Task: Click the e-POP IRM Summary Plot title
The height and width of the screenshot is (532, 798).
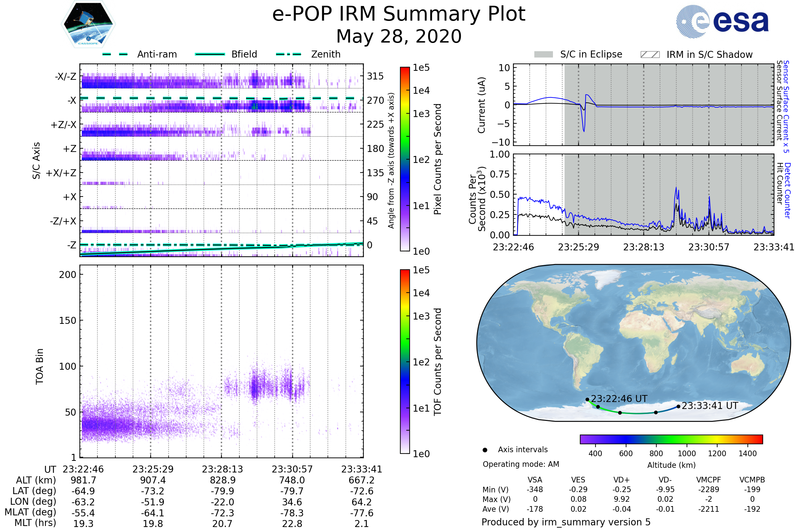Action: [x=399, y=14]
